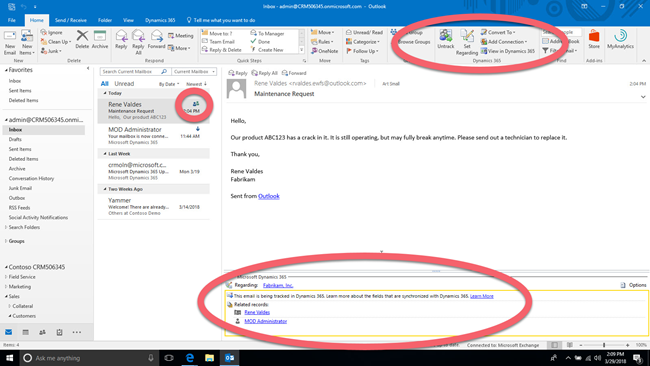Image resolution: width=650 pixels, height=366 pixels.
Task: Open the Mail view icon in navigation bar
Action: [8, 332]
